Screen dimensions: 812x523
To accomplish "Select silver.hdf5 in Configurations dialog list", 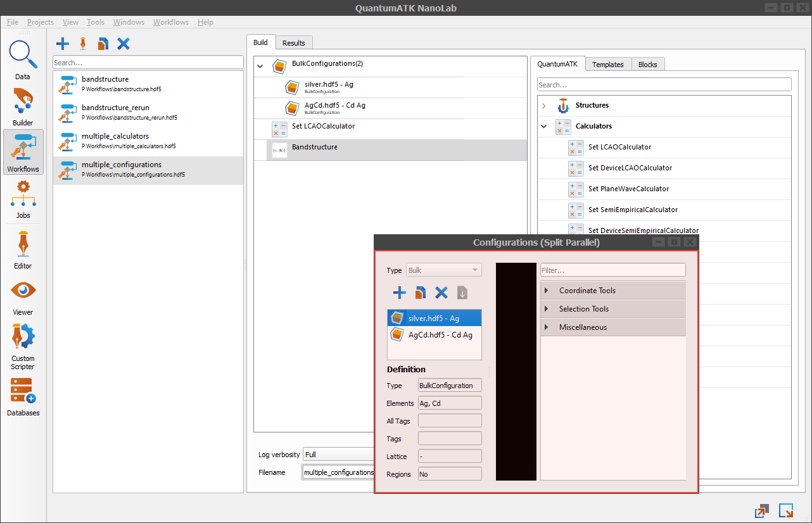I will pos(435,318).
